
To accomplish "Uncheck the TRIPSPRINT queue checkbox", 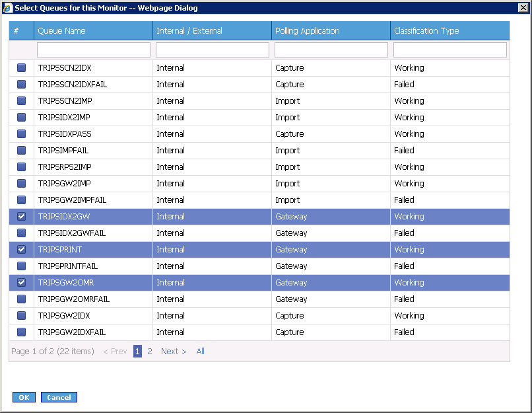I will [x=21, y=250].
